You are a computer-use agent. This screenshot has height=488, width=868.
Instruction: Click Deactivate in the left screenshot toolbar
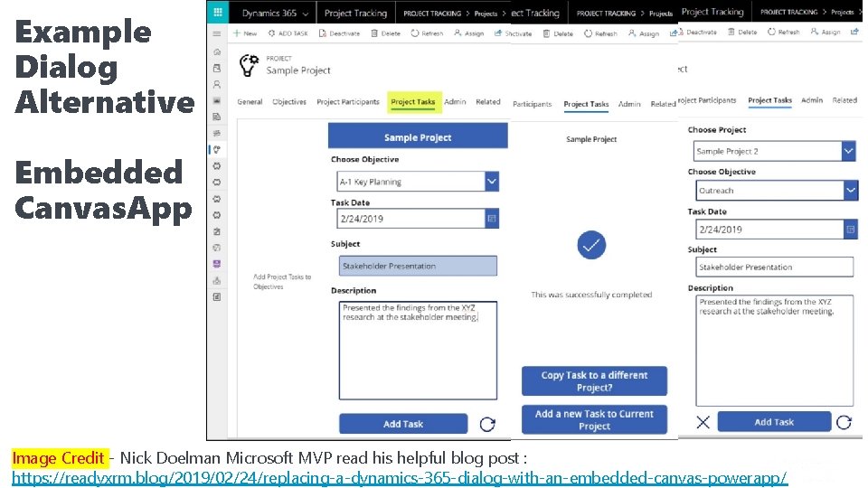(339, 33)
